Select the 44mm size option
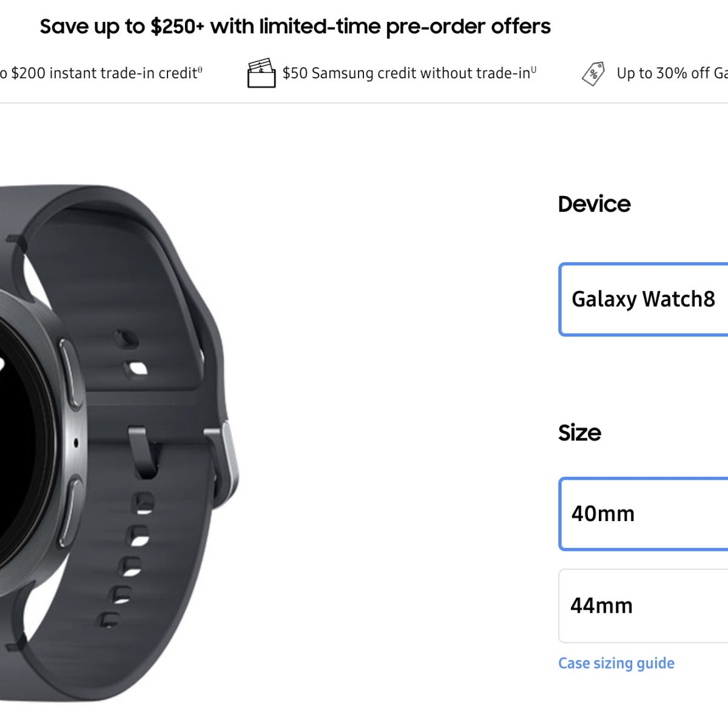Viewport: 728px width, 728px height. pyautogui.click(x=643, y=605)
